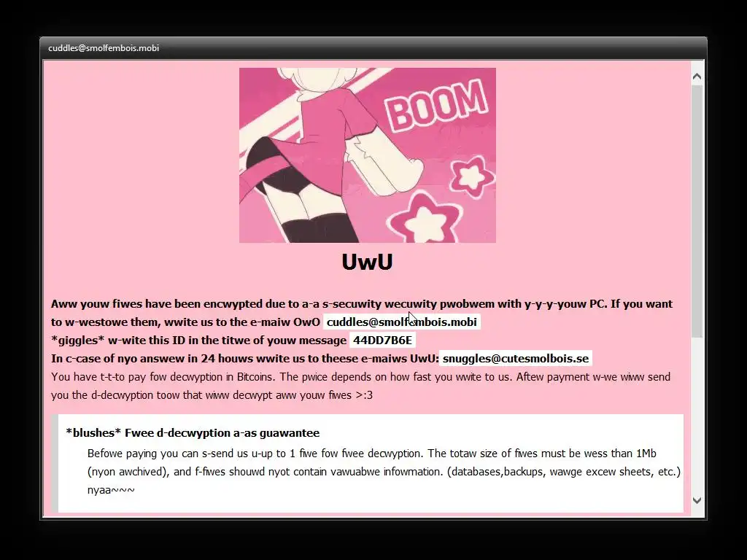Click the 'You have t-t-to pay fow decwyption' paragraph

360,386
